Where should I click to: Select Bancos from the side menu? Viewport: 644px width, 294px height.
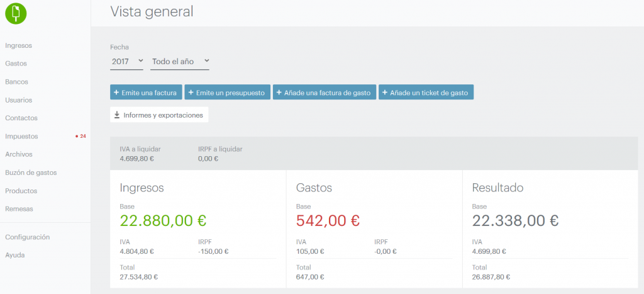point(16,82)
